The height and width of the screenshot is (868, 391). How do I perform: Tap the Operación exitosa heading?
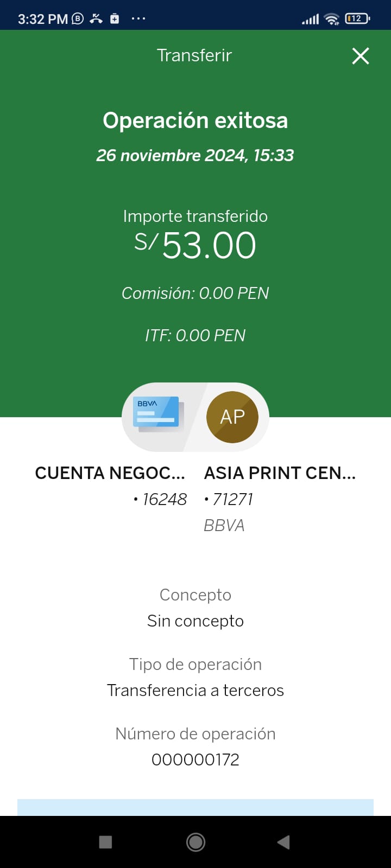pos(195,120)
